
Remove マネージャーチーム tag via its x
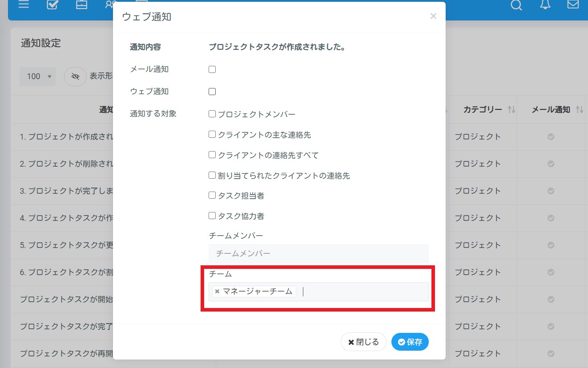click(x=217, y=292)
